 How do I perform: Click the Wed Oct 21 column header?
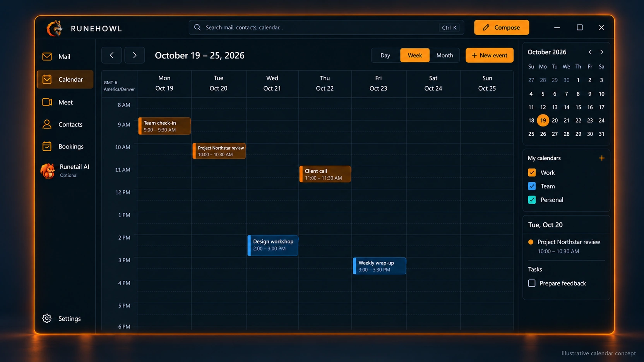pos(272,83)
